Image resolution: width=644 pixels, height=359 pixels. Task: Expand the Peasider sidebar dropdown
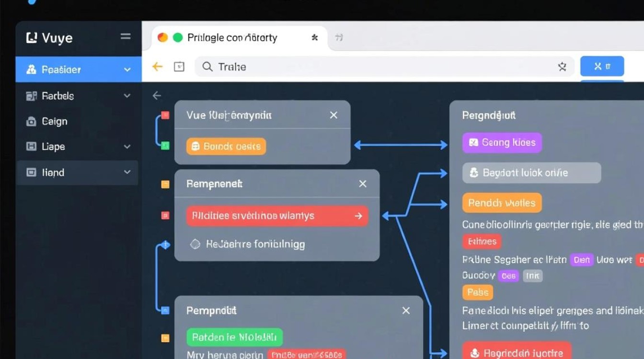point(127,70)
